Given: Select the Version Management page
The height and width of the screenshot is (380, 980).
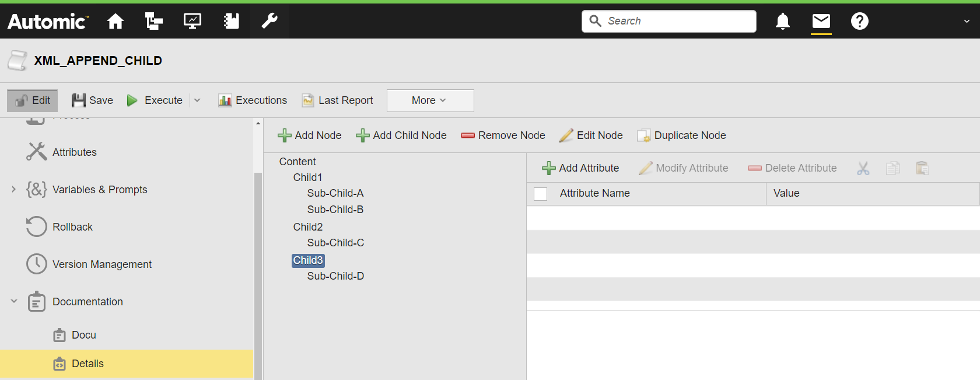Looking at the screenshot, I should tap(101, 264).
